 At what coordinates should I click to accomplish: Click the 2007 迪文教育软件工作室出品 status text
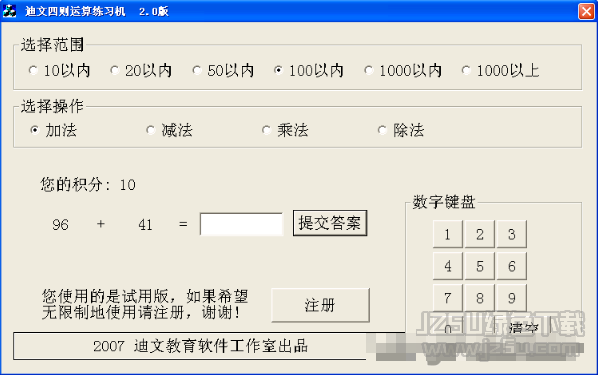pyautogui.click(x=201, y=346)
